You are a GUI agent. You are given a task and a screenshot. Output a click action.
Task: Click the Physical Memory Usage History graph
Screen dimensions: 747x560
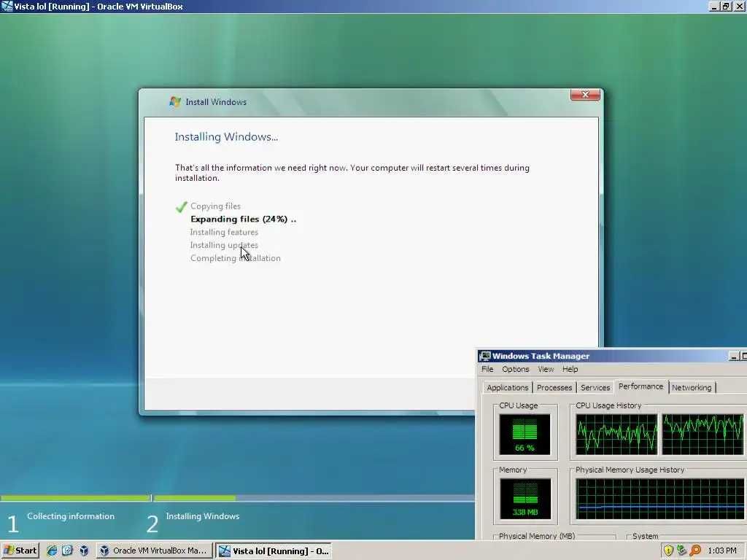click(659, 499)
